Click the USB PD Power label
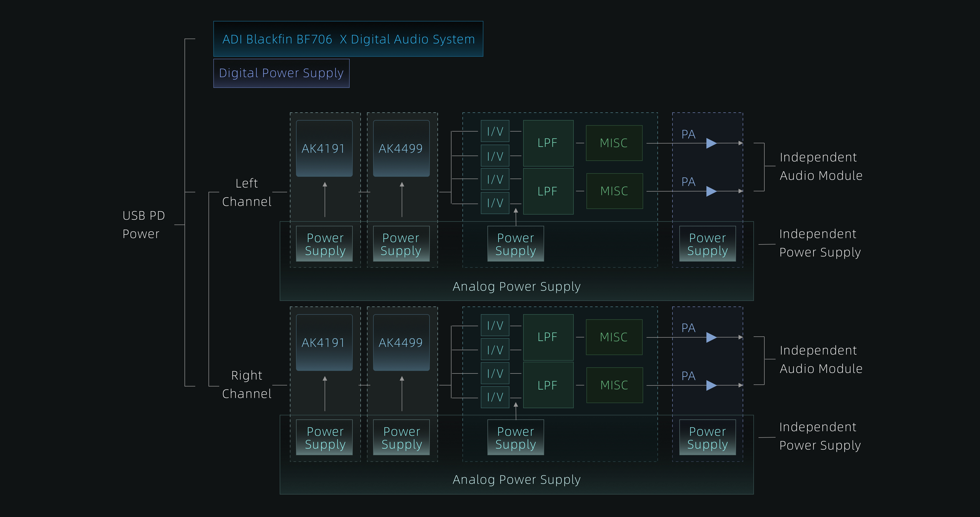The height and width of the screenshot is (517, 980). pyautogui.click(x=143, y=225)
